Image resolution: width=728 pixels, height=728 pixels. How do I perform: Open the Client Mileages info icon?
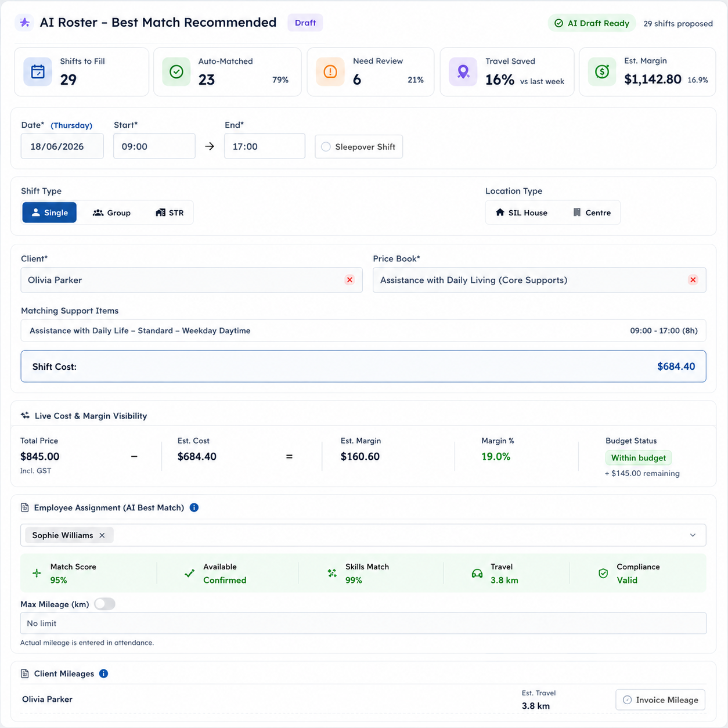click(x=103, y=673)
